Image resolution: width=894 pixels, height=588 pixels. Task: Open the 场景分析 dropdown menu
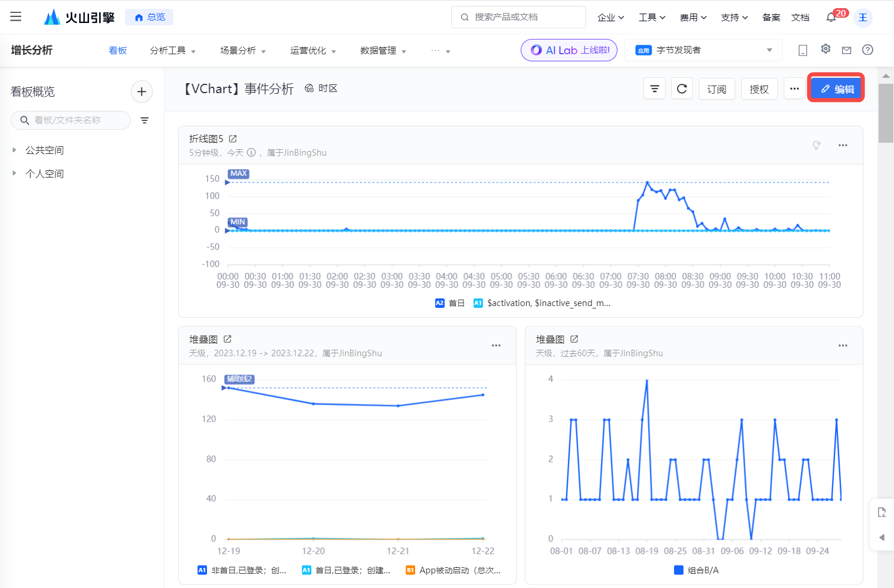click(242, 51)
